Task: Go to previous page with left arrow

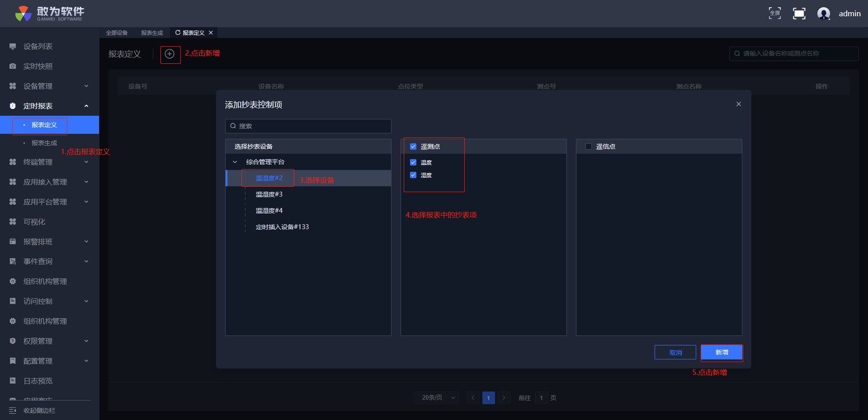Action: [x=473, y=398]
